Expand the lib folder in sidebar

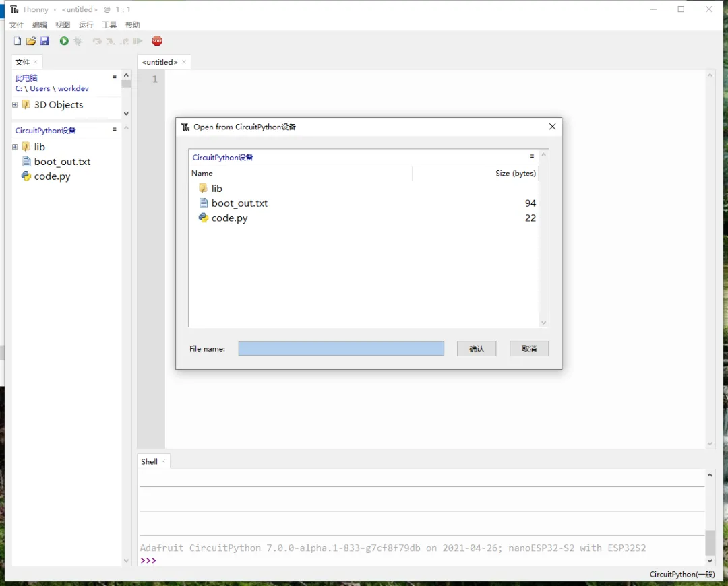[x=15, y=147]
